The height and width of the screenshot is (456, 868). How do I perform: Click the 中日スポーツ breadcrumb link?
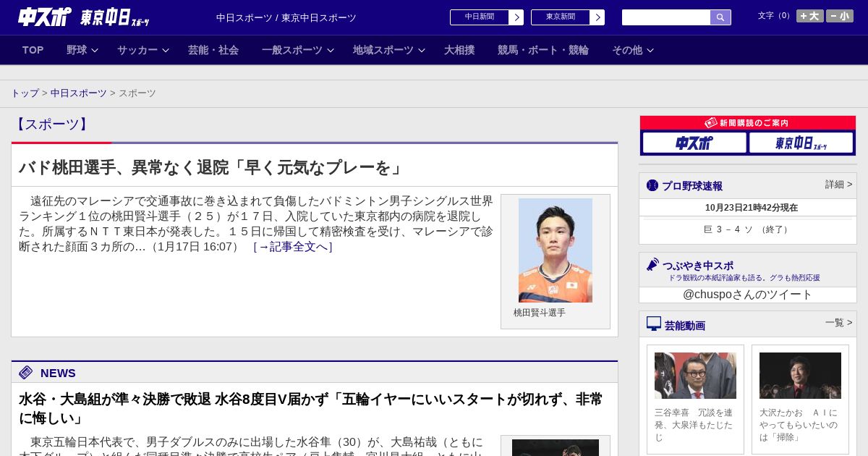click(79, 93)
